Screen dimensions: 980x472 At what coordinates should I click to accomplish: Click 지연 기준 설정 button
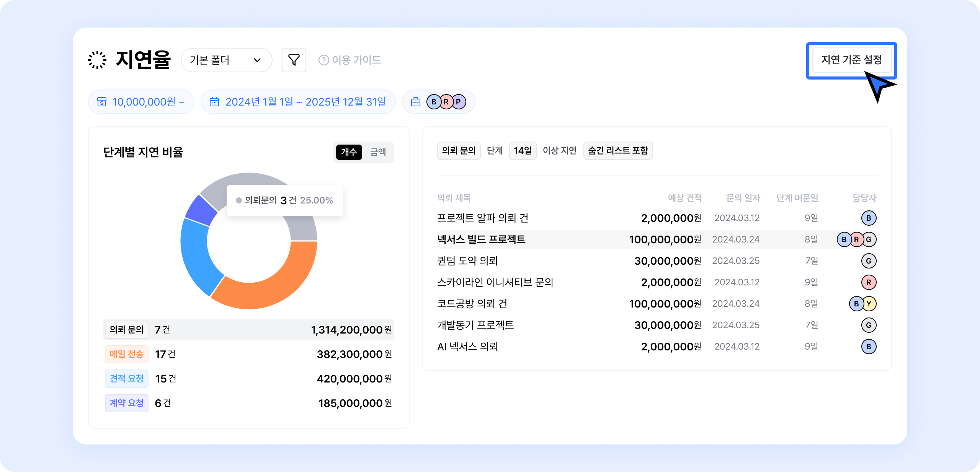(x=851, y=60)
